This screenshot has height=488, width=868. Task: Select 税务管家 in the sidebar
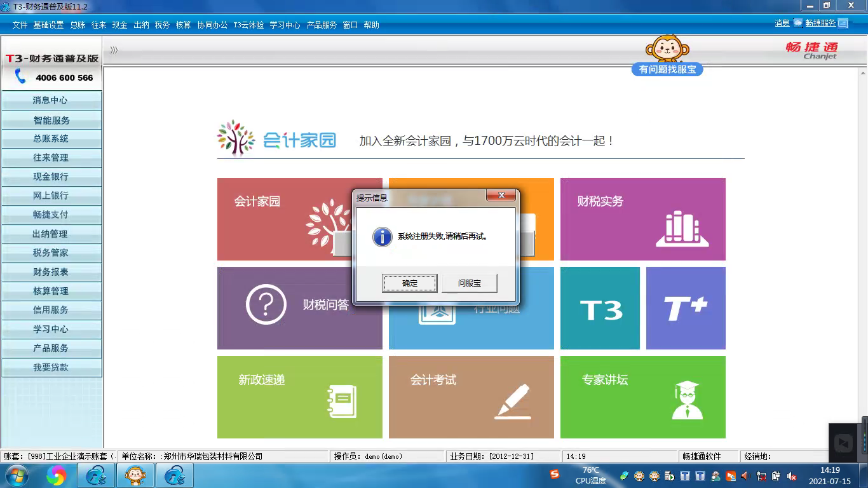click(51, 253)
